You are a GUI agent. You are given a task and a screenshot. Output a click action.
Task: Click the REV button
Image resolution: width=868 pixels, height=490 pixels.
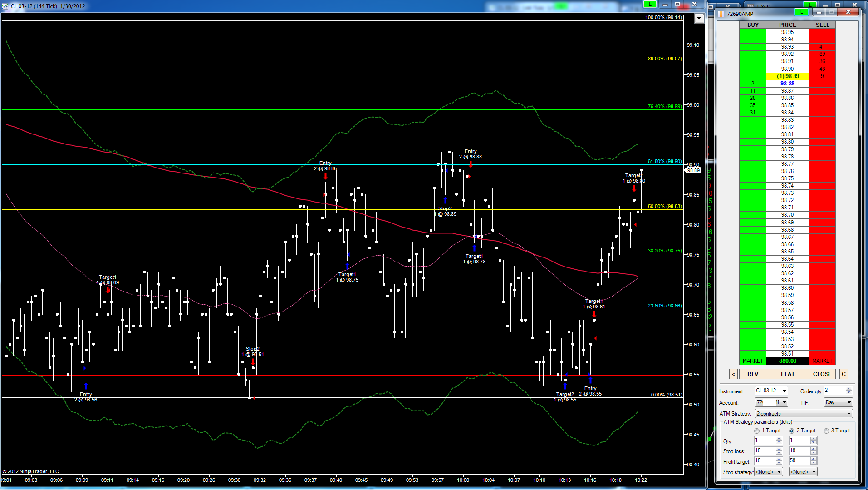coord(753,374)
